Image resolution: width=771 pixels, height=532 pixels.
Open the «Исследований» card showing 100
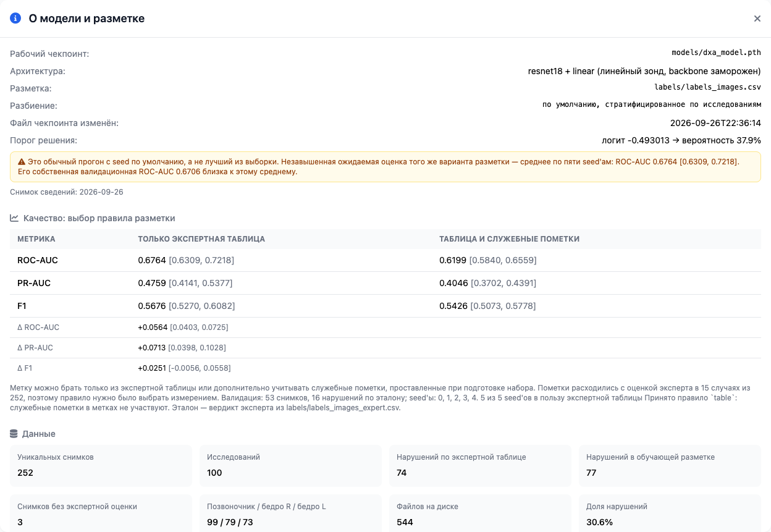point(290,465)
